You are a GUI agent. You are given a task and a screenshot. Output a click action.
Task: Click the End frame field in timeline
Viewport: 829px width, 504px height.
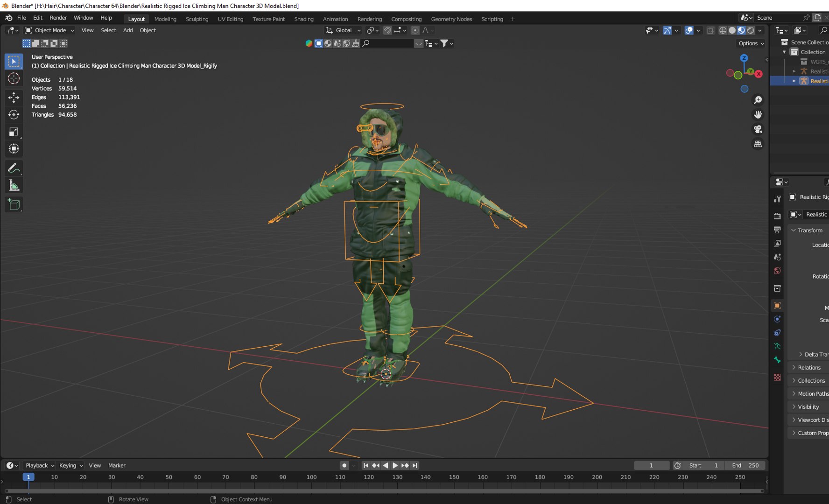coord(745,466)
